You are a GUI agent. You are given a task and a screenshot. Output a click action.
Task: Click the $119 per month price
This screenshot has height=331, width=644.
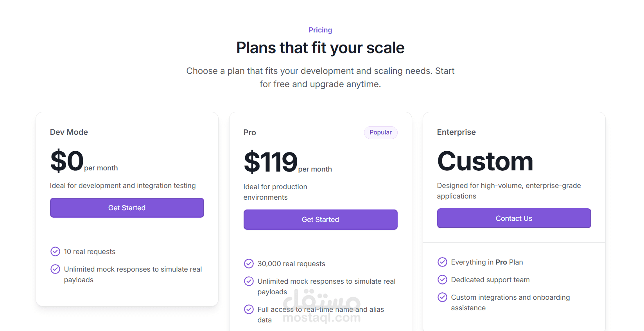point(271,162)
